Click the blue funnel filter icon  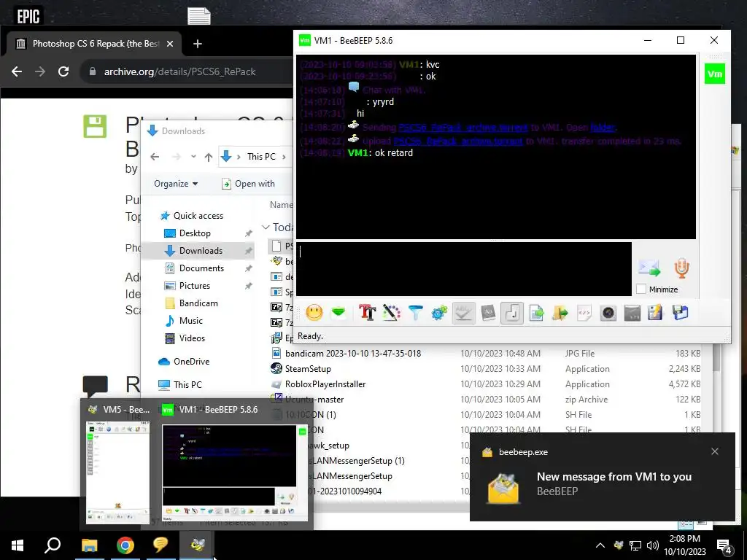(x=415, y=313)
